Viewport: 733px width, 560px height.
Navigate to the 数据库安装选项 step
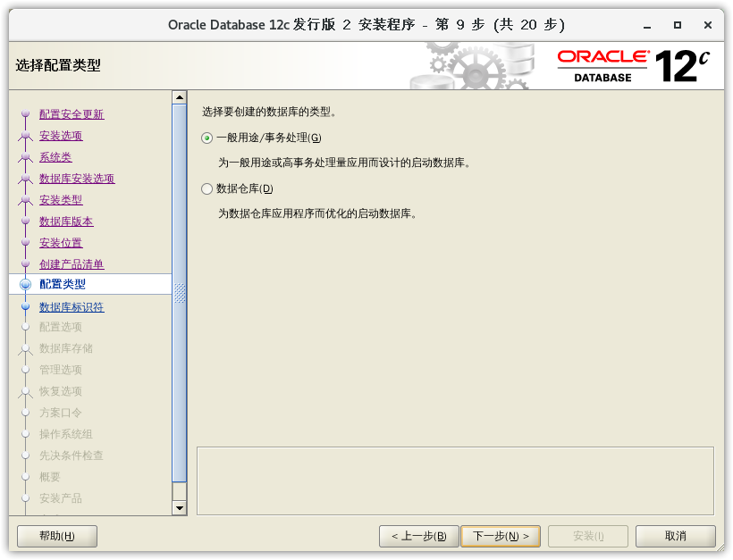77,179
